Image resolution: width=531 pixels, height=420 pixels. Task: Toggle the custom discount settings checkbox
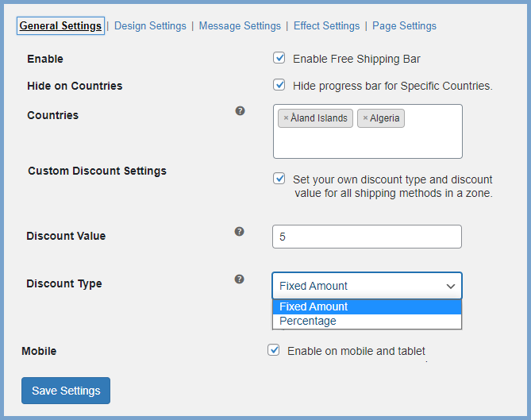click(279, 179)
